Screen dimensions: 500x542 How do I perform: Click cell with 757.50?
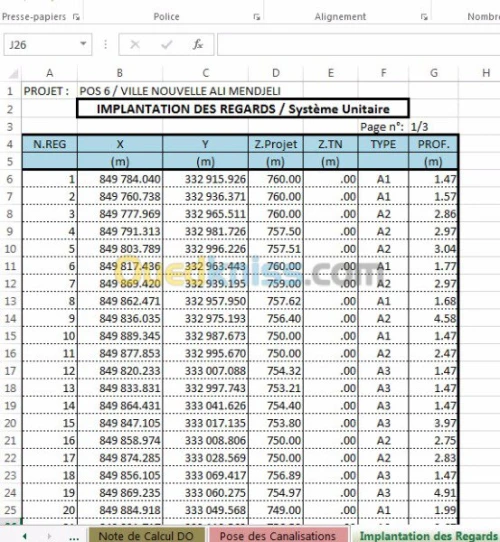(x=276, y=232)
